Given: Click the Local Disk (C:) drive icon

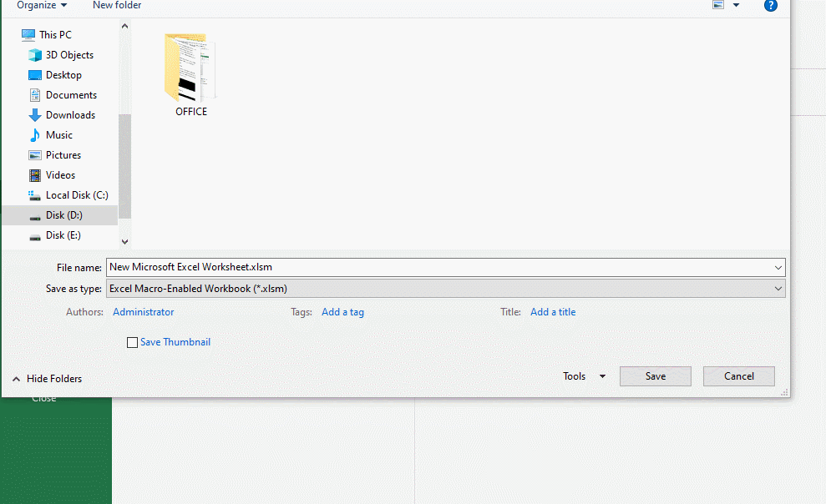Looking at the screenshot, I should (35, 195).
